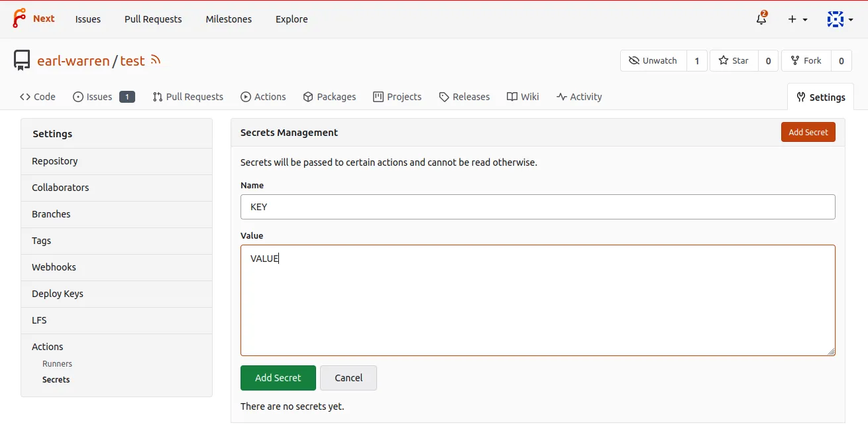Open Milestones in top navigation
Screen dimensions: 868x427
click(229, 19)
